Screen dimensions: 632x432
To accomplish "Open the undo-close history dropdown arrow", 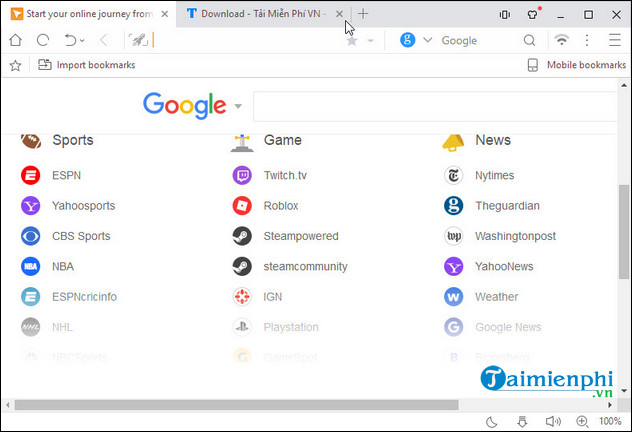I will [82, 41].
